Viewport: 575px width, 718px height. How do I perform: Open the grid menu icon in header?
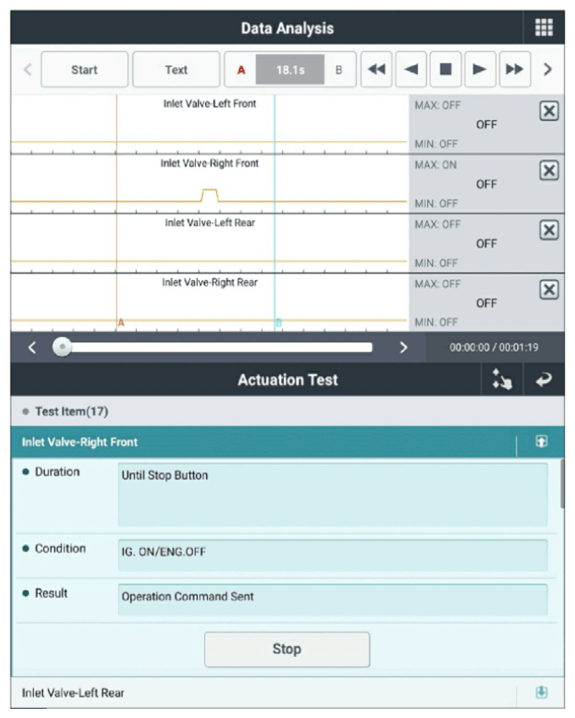coord(544,27)
